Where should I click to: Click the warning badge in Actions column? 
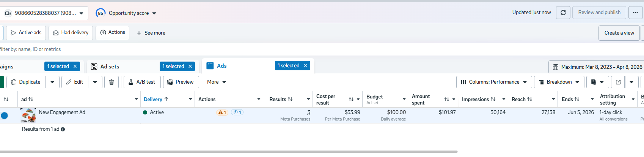click(222, 113)
